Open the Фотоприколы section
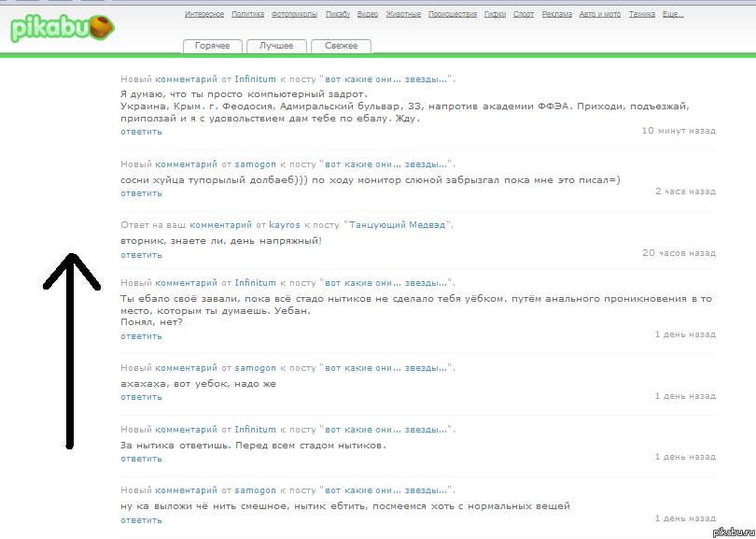Screen dimensions: 756x539 (x=294, y=15)
